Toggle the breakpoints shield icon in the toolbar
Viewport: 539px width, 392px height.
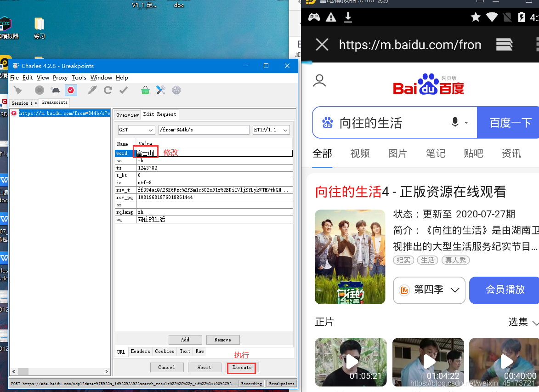[x=70, y=90]
